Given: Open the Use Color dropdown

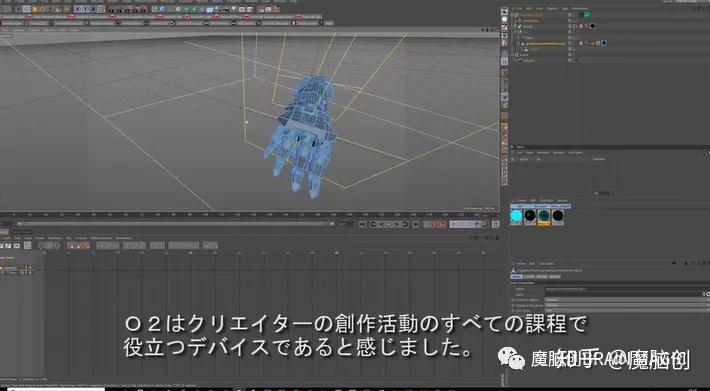Looking at the screenshot, I should tap(627, 311).
